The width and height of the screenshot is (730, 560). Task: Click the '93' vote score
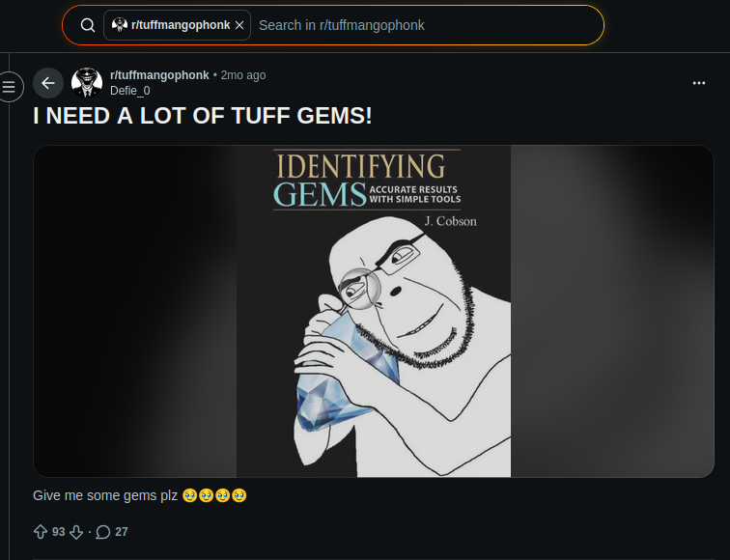[x=58, y=531]
